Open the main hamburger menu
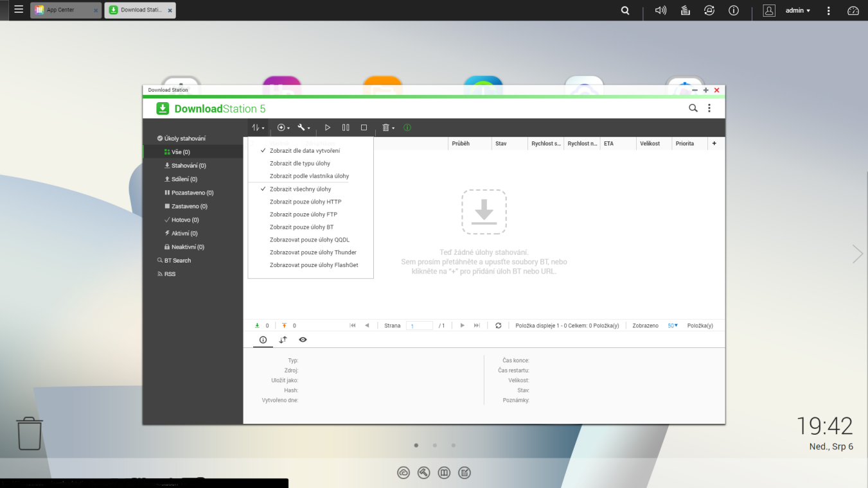This screenshot has width=868, height=488. click(18, 10)
